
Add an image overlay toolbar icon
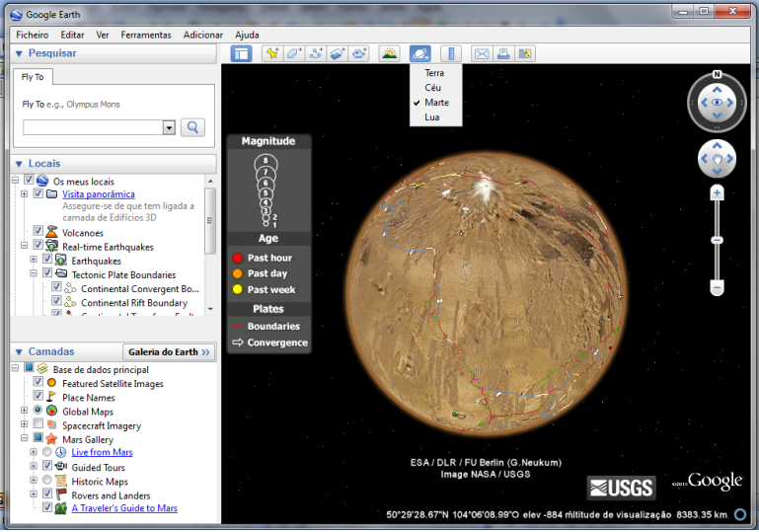338,53
